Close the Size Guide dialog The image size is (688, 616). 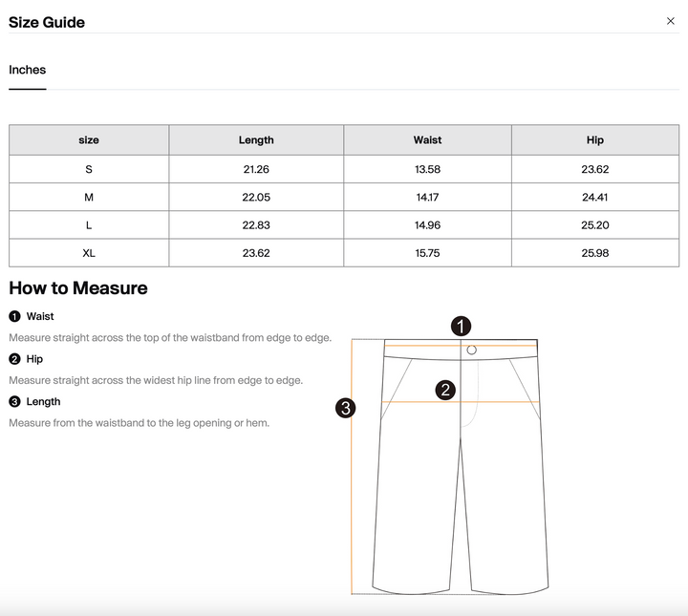[x=670, y=21]
